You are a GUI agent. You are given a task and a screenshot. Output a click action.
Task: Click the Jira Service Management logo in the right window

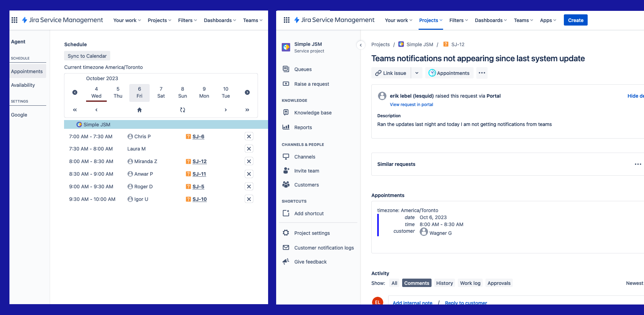point(334,20)
